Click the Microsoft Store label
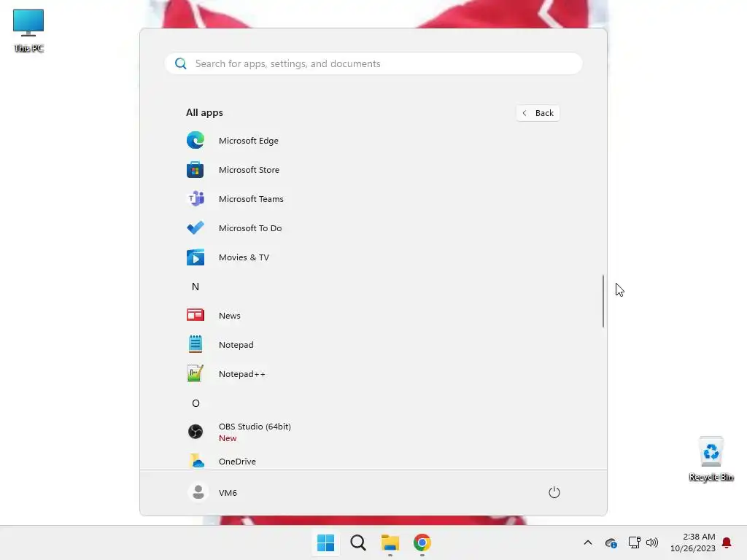 point(249,169)
